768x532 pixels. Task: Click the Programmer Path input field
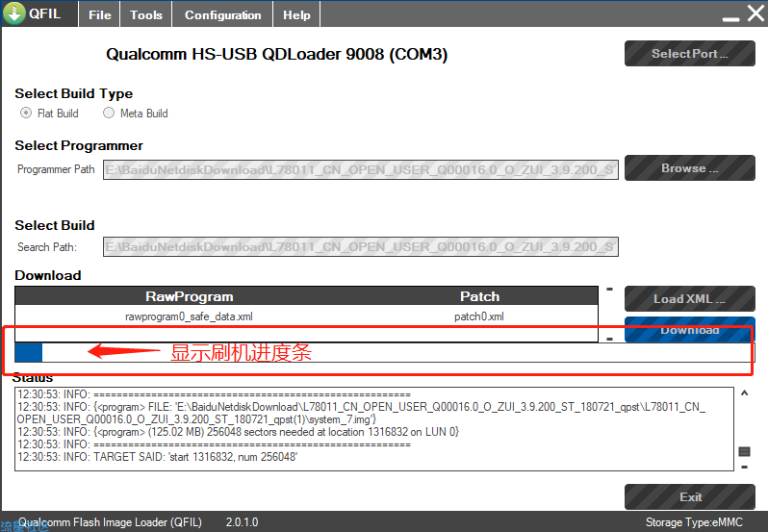click(x=361, y=170)
